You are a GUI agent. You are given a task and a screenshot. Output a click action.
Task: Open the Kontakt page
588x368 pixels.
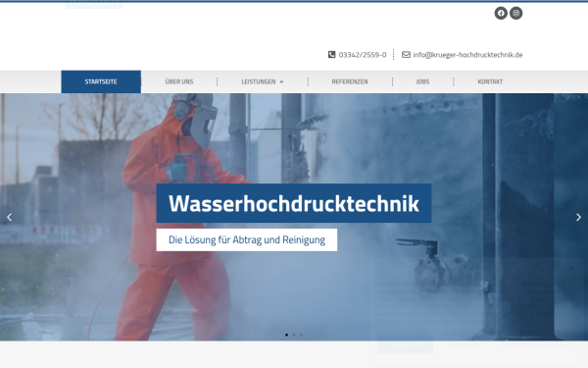(490, 81)
